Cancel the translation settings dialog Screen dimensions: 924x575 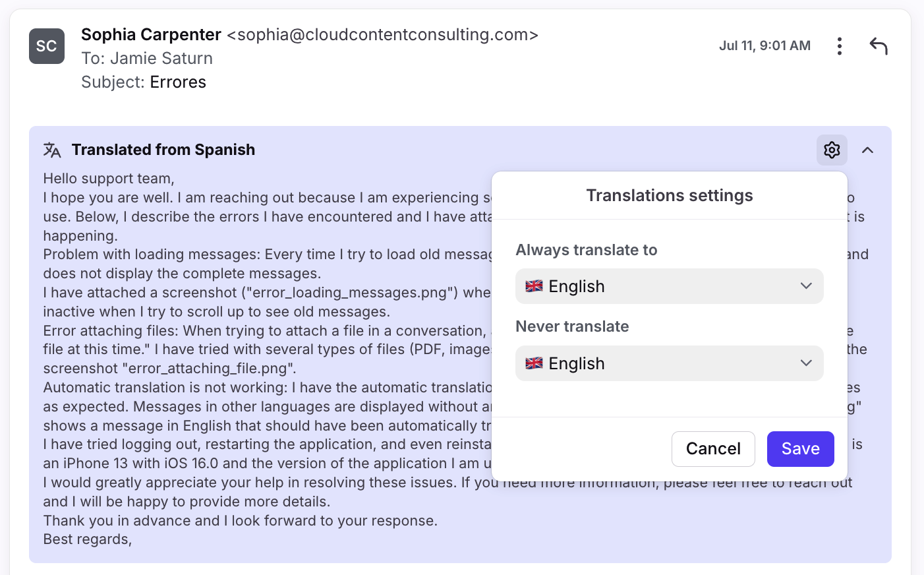tap(713, 449)
